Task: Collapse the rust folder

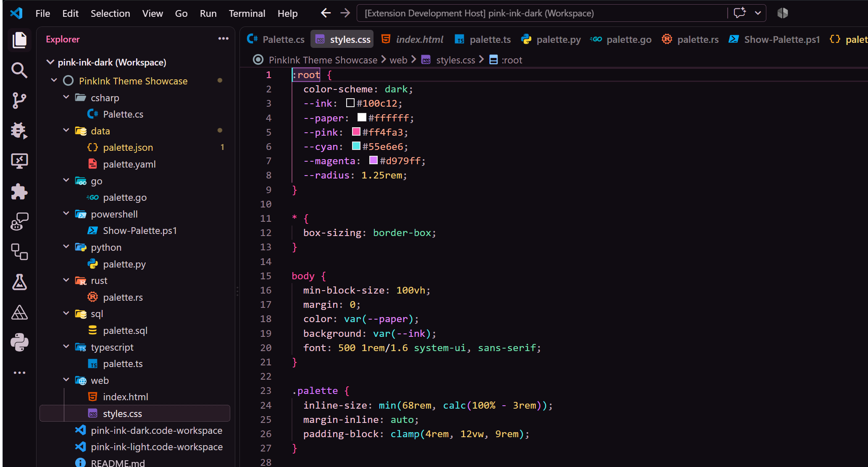Action: point(66,280)
